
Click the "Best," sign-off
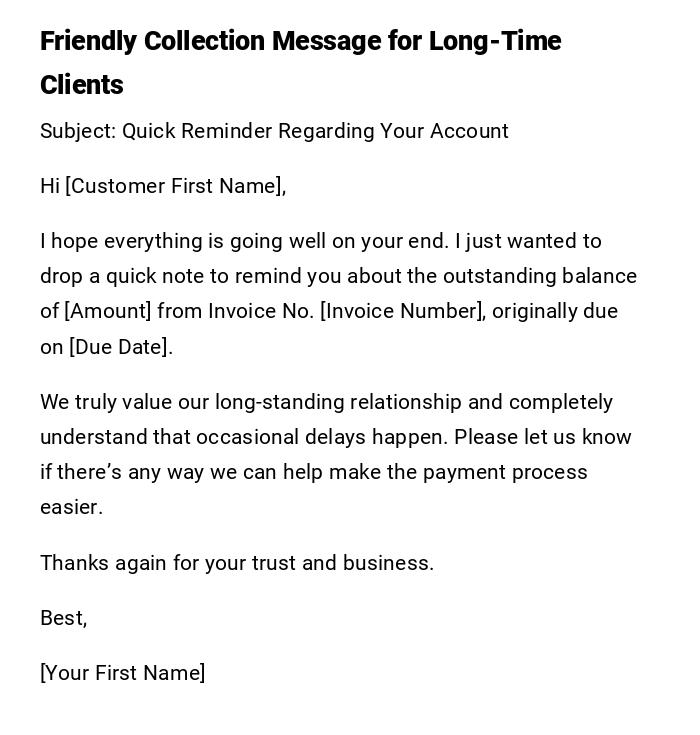tap(63, 618)
